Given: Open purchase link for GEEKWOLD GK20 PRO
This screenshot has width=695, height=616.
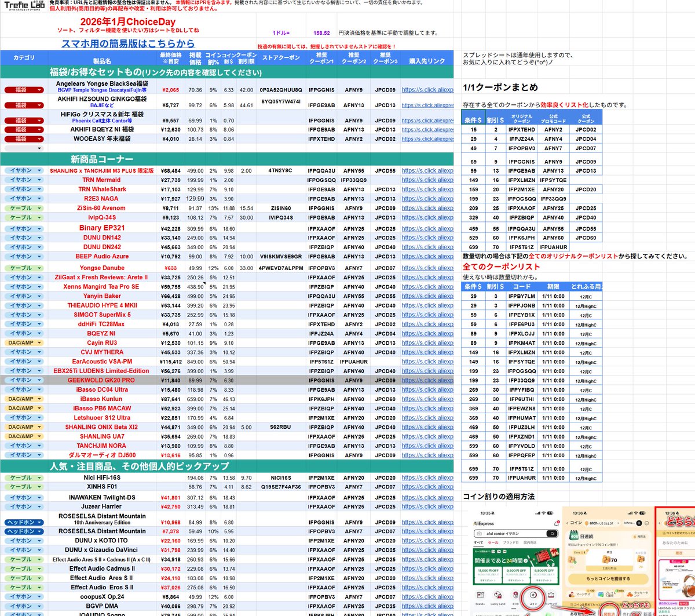Looking at the screenshot, I should pos(427,380).
